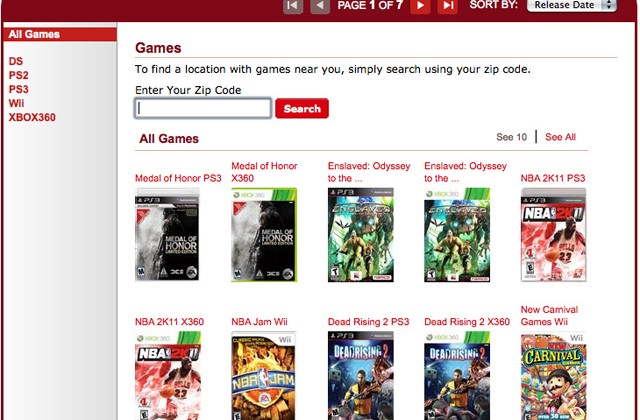Open NBA 2K11 PS3 cover image

553,235
